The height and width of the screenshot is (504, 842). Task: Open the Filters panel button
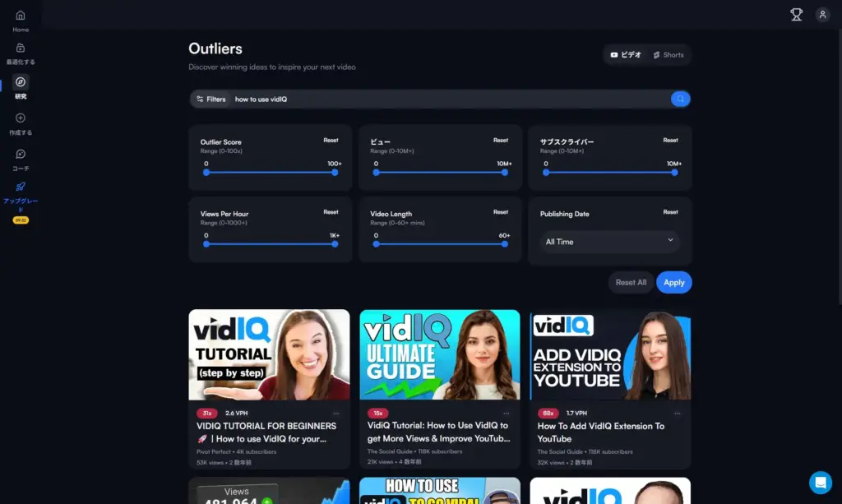(x=211, y=99)
